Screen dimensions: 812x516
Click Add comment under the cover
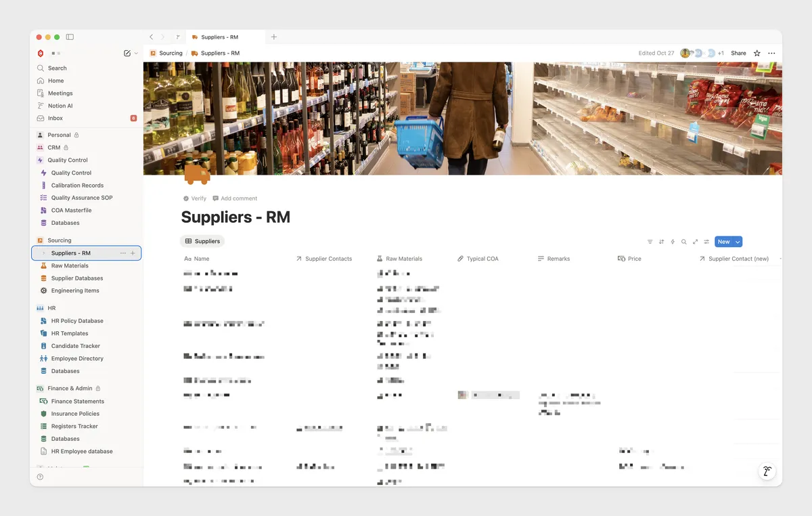coord(235,198)
